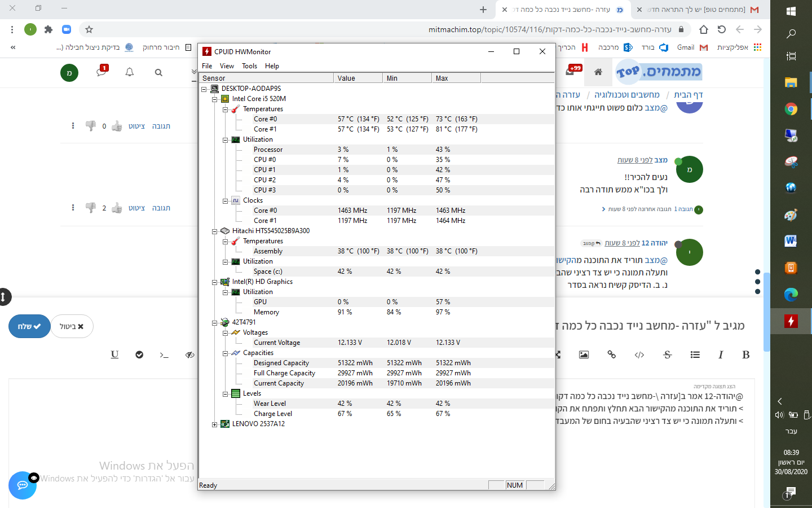Toggle thumbs down on post with 0 votes
The width and height of the screenshot is (812, 508).
[x=90, y=126]
